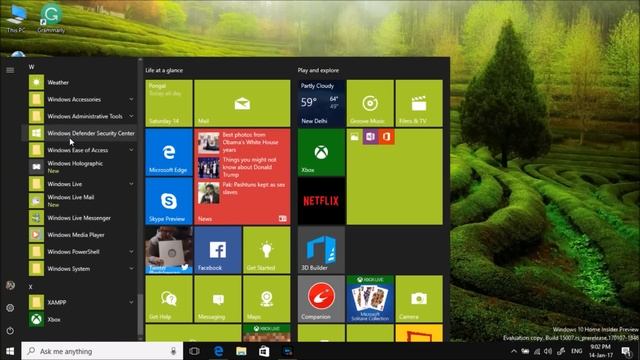This screenshot has height=360, width=640.
Task: Open the Grammarly desktop shortcut
Action: (x=51, y=18)
